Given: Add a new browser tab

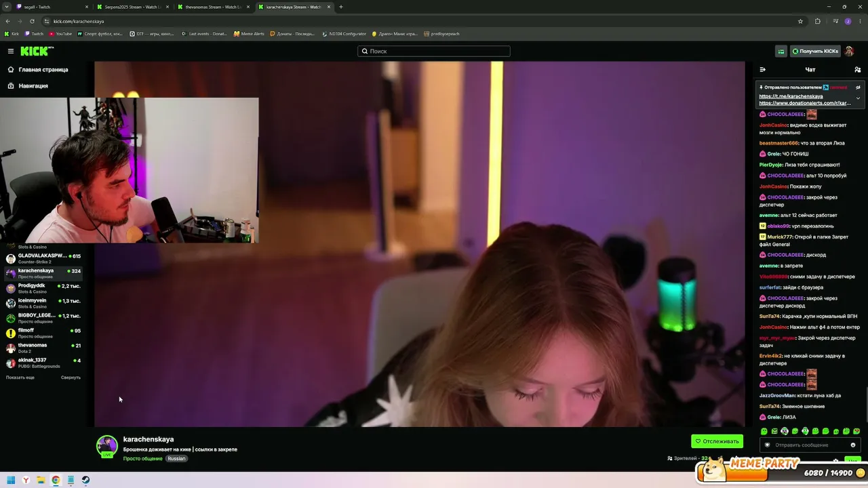Looking at the screenshot, I should tap(340, 7).
